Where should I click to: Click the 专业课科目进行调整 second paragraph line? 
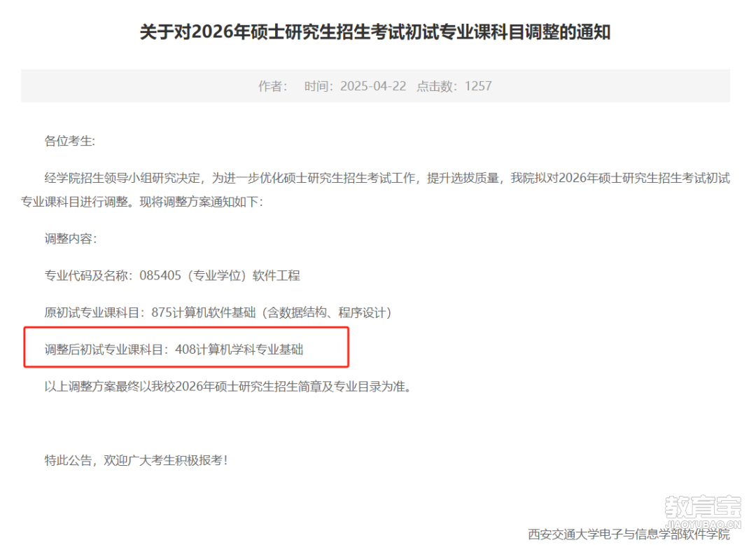coord(142,202)
